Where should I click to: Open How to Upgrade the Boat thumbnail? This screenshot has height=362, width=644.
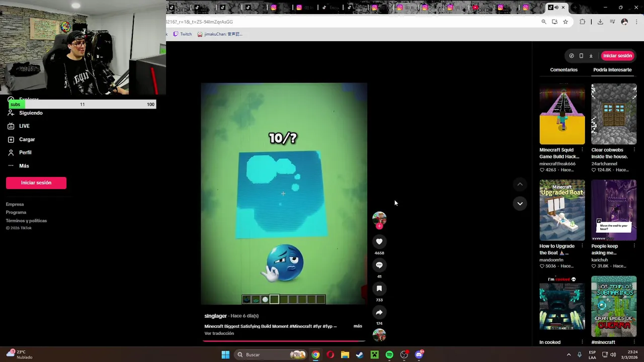click(562, 210)
